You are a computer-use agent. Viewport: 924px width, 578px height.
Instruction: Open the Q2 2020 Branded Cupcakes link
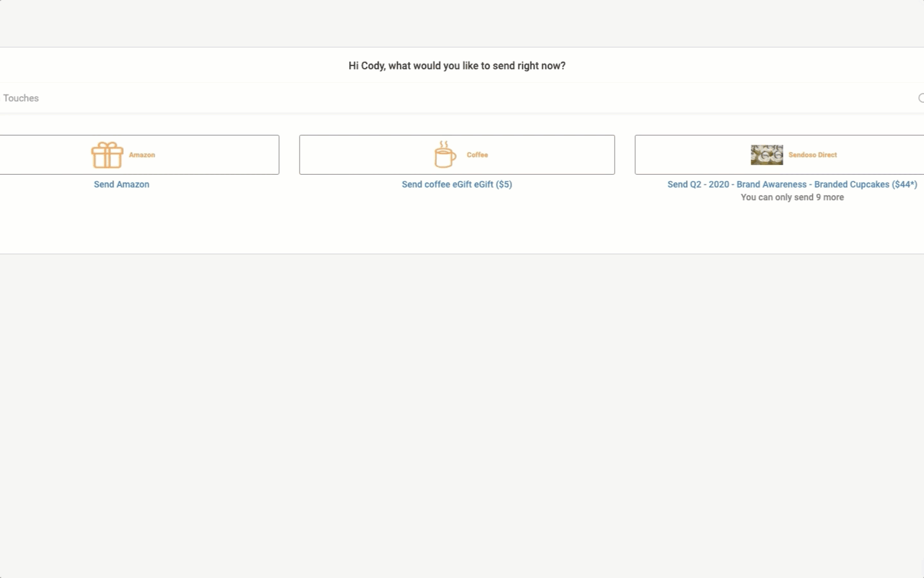(x=792, y=184)
